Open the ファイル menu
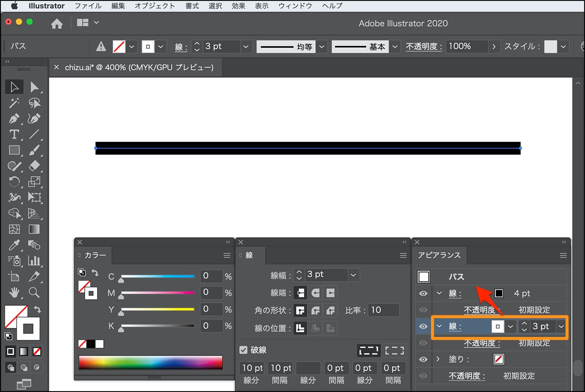Image resolution: width=585 pixels, height=392 pixels. point(88,6)
